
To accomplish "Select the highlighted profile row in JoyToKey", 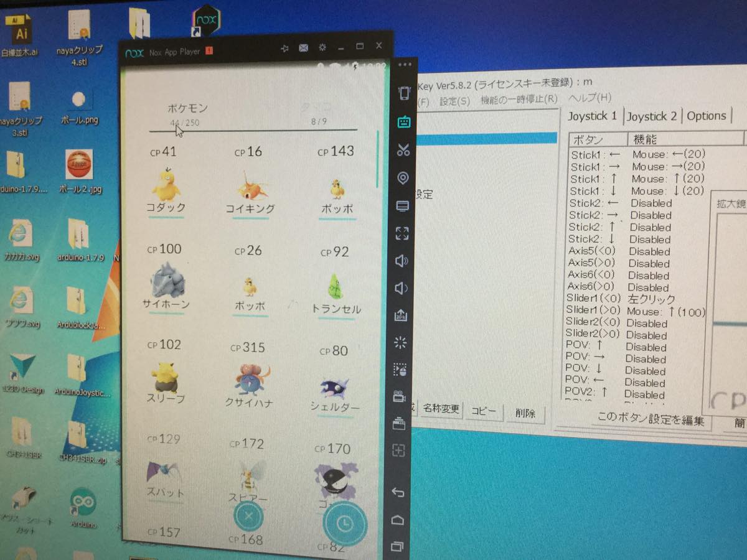I will [488, 139].
